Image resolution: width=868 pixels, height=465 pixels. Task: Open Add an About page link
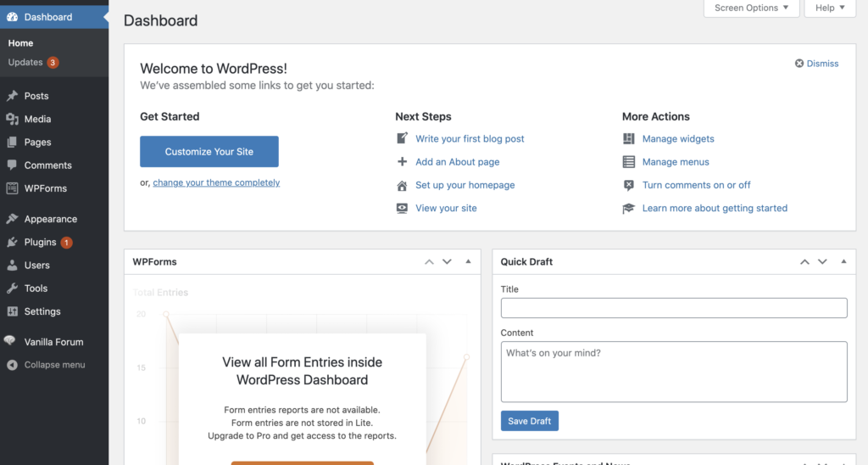point(458,162)
